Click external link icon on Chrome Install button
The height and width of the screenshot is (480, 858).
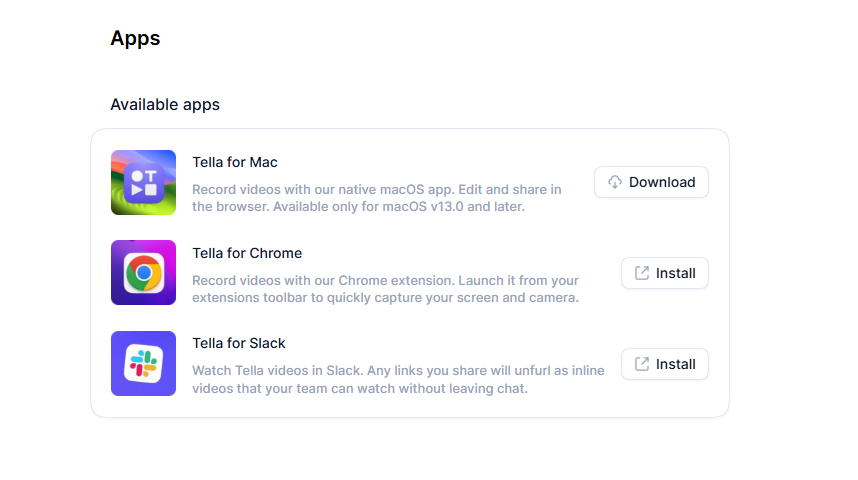tap(642, 273)
